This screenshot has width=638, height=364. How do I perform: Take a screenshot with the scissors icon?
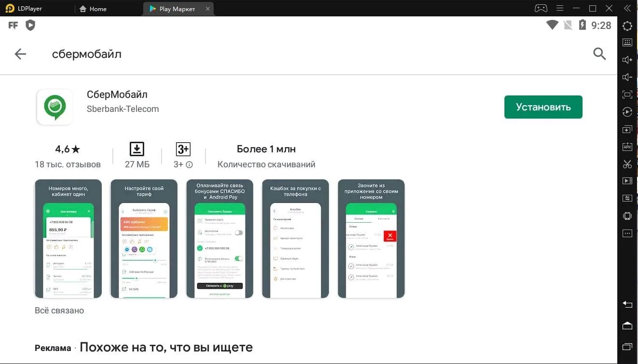pos(627,164)
